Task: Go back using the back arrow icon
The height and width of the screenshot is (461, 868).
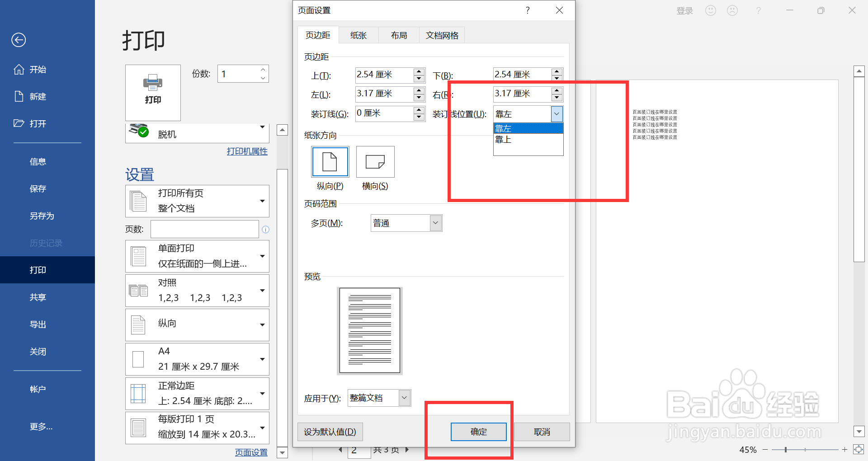Action: 19,40
